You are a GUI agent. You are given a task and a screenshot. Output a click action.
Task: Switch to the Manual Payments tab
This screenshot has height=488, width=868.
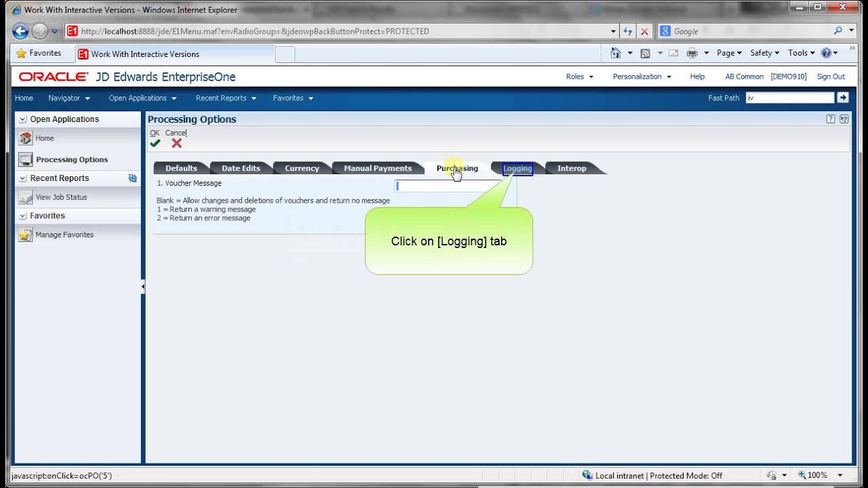[378, 168]
